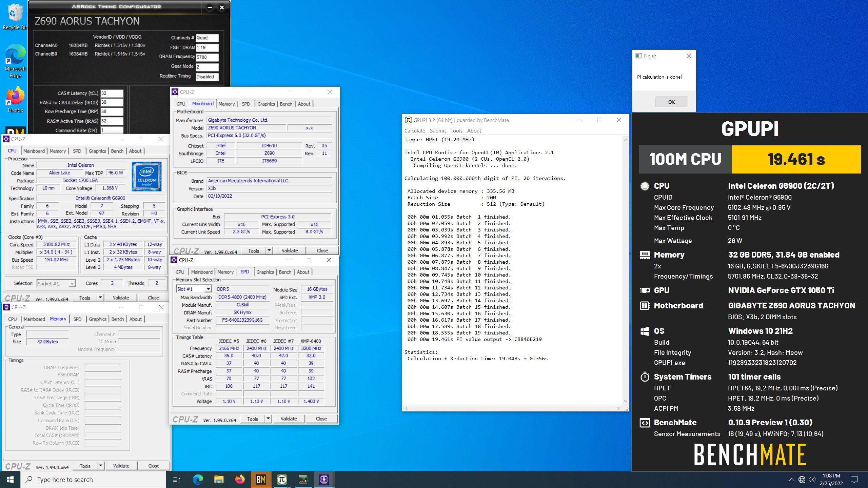Click the GPUPI window title icon
This screenshot has width=868, height=488.
tap(409, 120)
